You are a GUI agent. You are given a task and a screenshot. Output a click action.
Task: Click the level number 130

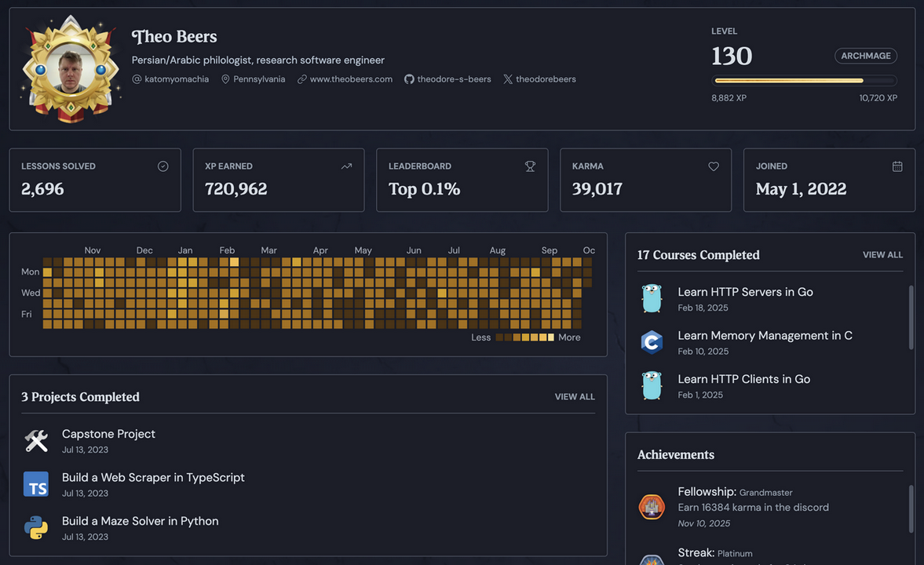tap(732, 56)
